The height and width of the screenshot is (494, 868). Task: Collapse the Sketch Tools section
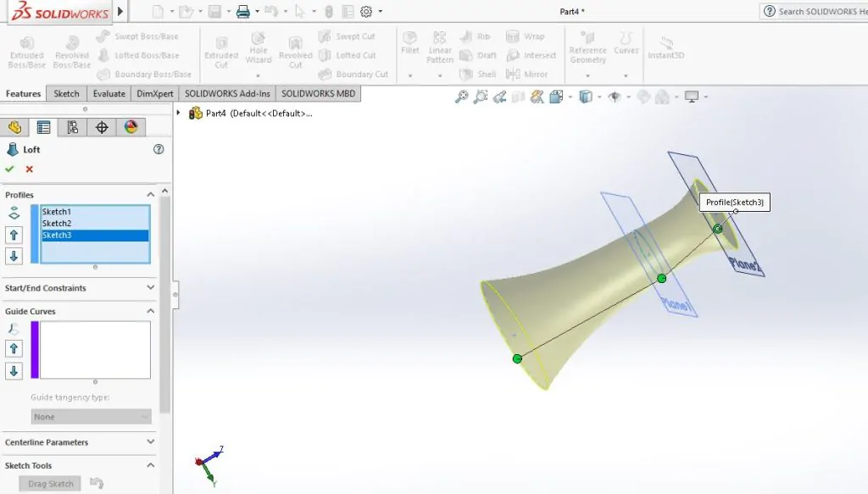151,465
